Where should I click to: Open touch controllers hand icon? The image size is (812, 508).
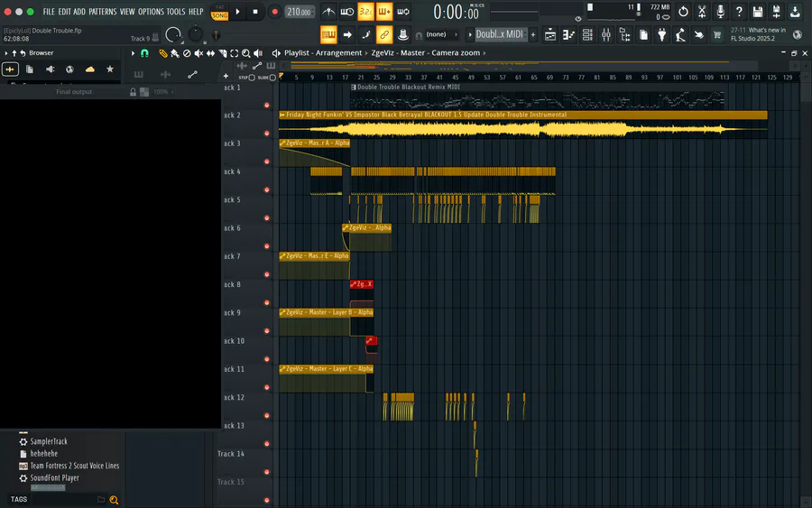(699, 34)
